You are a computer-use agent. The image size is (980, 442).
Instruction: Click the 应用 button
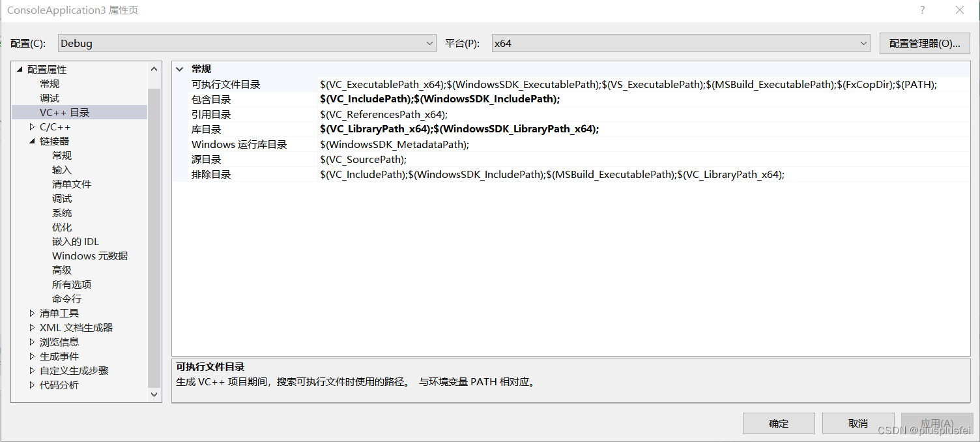937,423
